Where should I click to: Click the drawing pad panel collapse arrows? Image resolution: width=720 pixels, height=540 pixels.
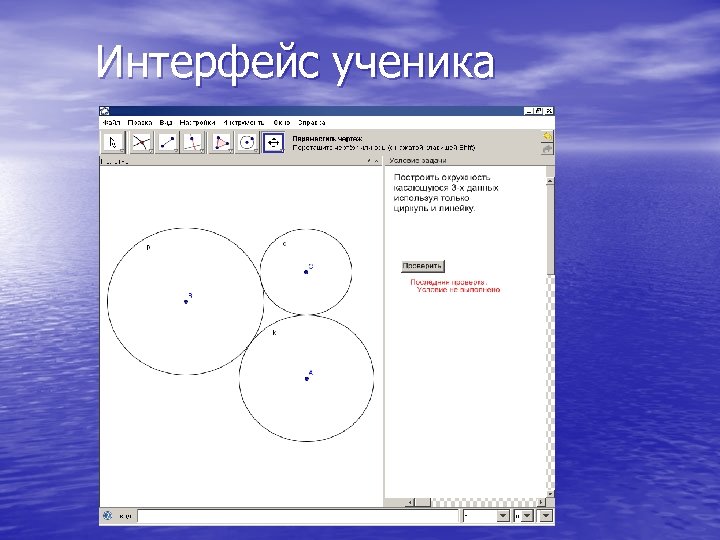373,161
